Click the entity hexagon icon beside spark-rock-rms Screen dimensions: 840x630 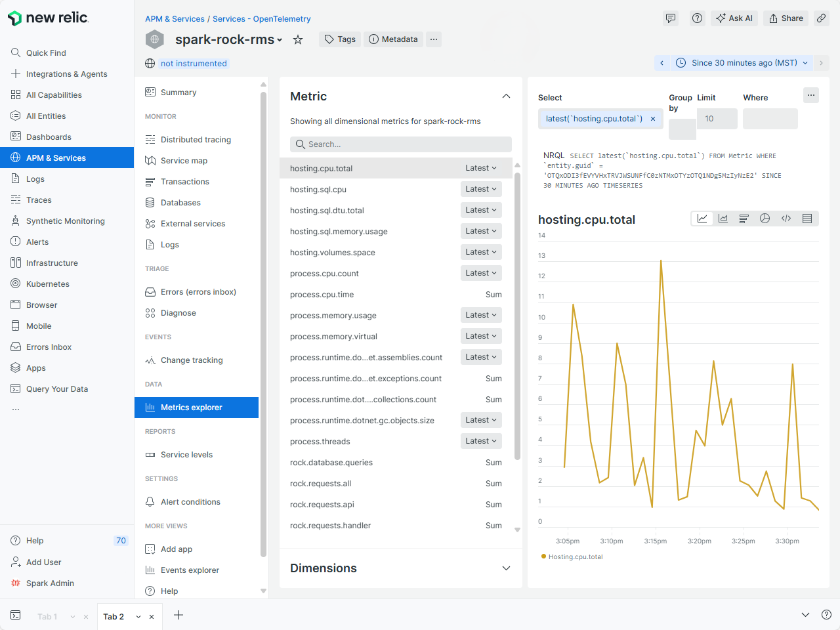(155, 39)
